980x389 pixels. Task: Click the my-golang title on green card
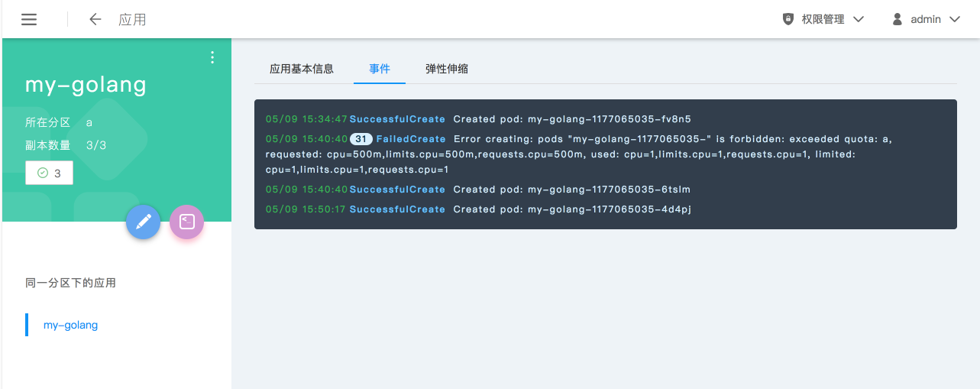point(86,84)
